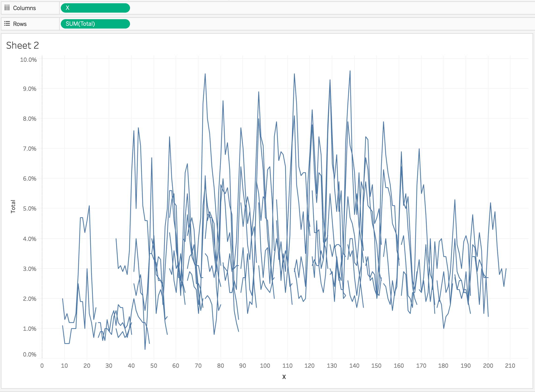
Task: Click the 190 tick on the X axis
Action: coord(466,366)
